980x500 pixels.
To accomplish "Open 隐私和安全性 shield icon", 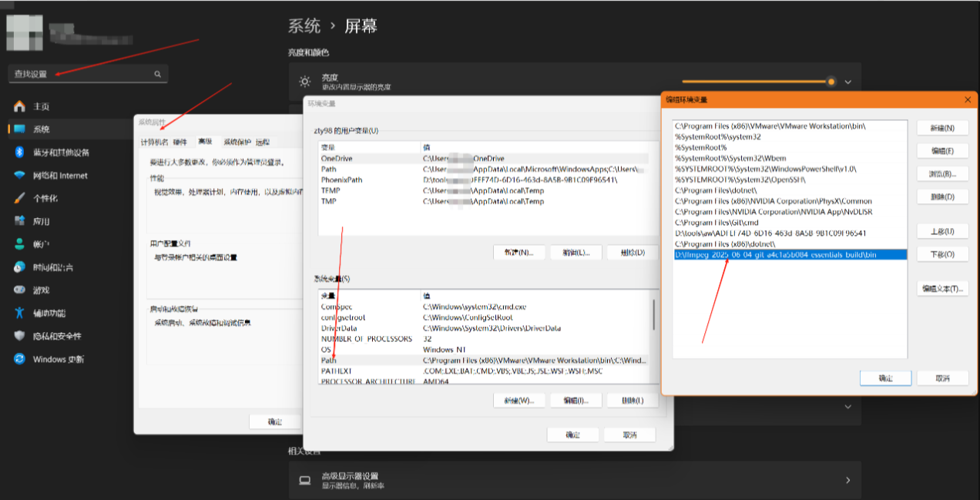I will tap(19, 336).
